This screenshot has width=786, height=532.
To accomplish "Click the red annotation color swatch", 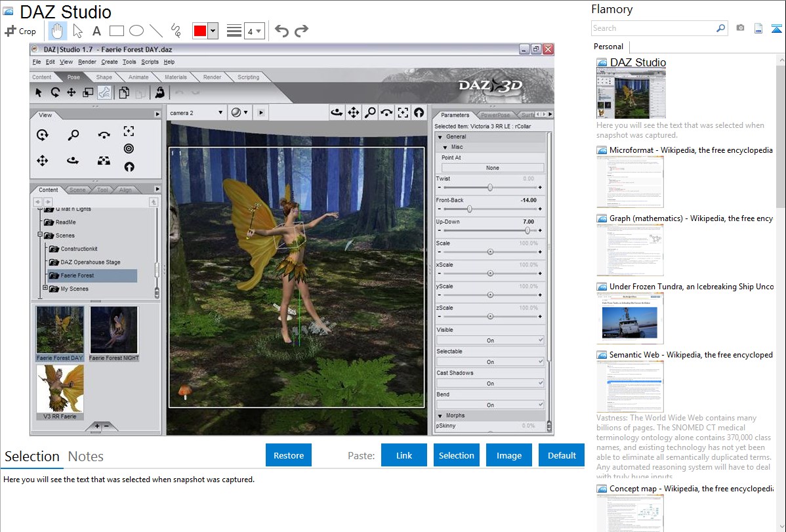I will pyautogui.click(x=200, y=31).
